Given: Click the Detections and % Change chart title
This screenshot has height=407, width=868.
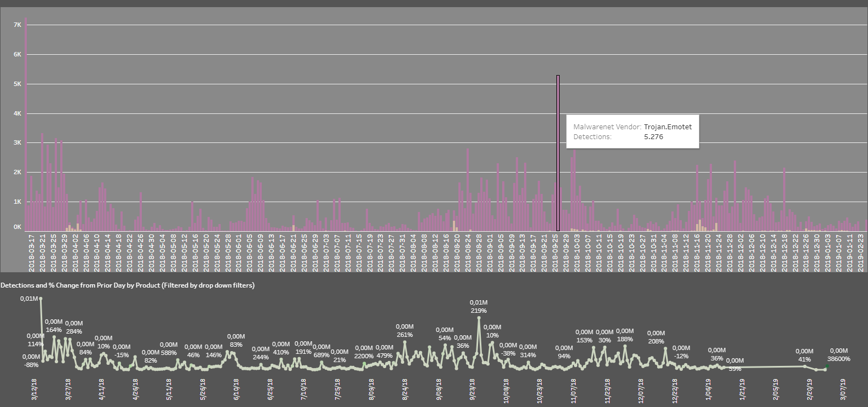Looking at the screenshot, I should coord(128,285).
